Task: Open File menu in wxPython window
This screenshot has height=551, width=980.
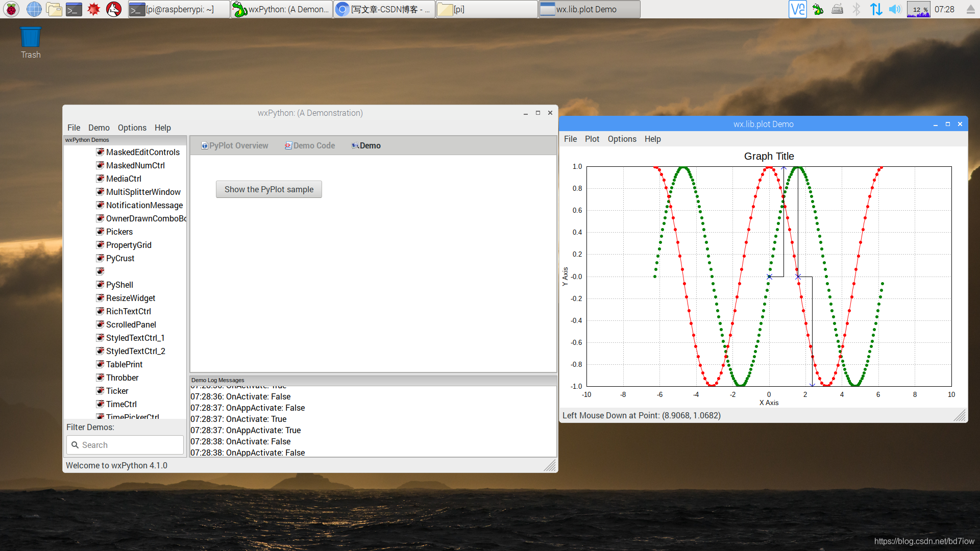Action: [73, 128]
